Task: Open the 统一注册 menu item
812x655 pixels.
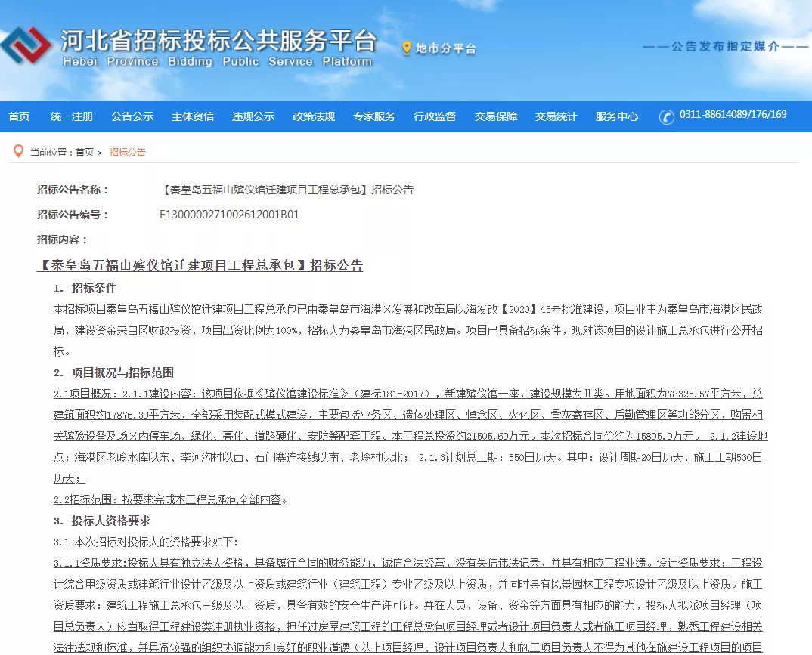Action: [x=72, y=116]
